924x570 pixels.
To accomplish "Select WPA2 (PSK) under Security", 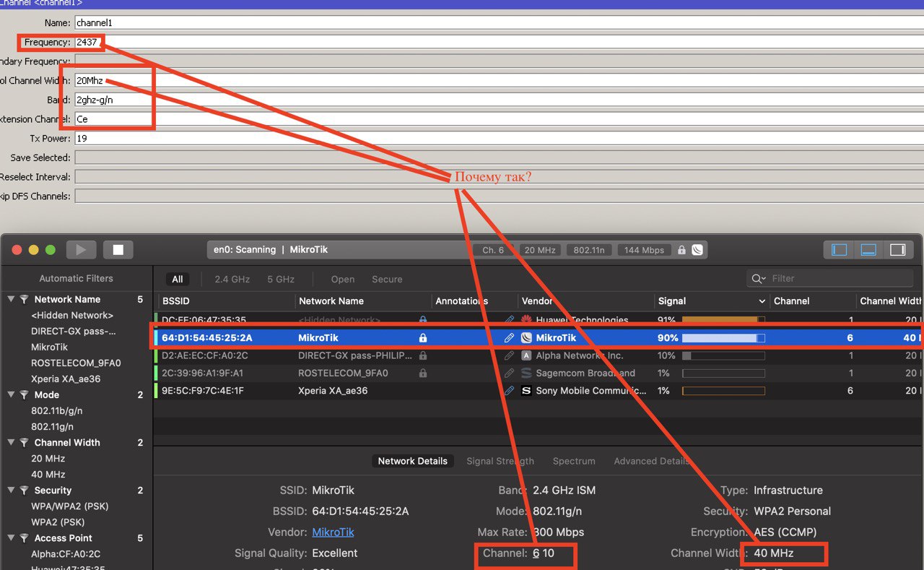I will coord(58,522).
